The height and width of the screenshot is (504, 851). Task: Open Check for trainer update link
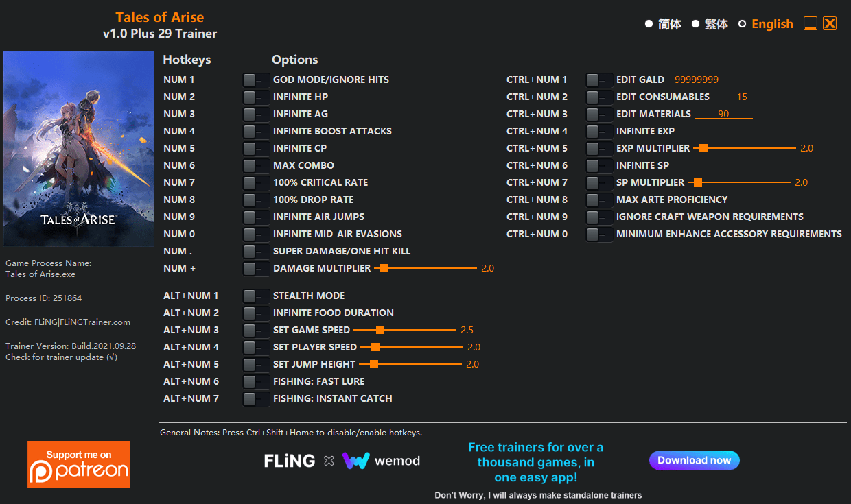(x=61, y=357)
